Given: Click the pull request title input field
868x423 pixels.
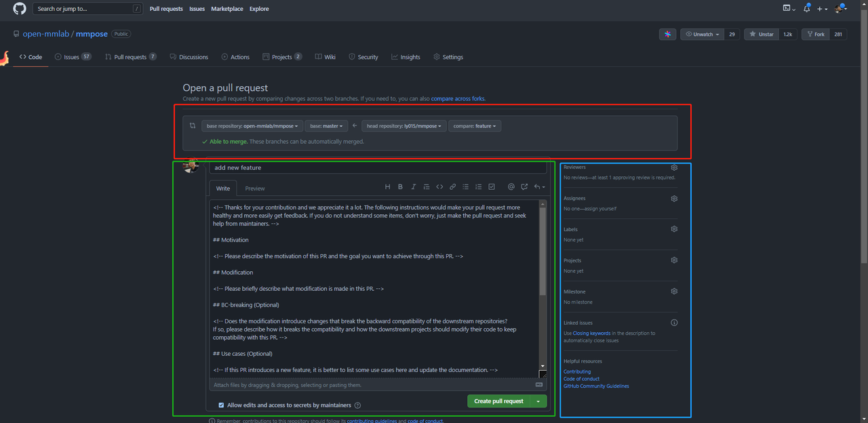Looking at the screenshot, I should [x=377, y=167].
